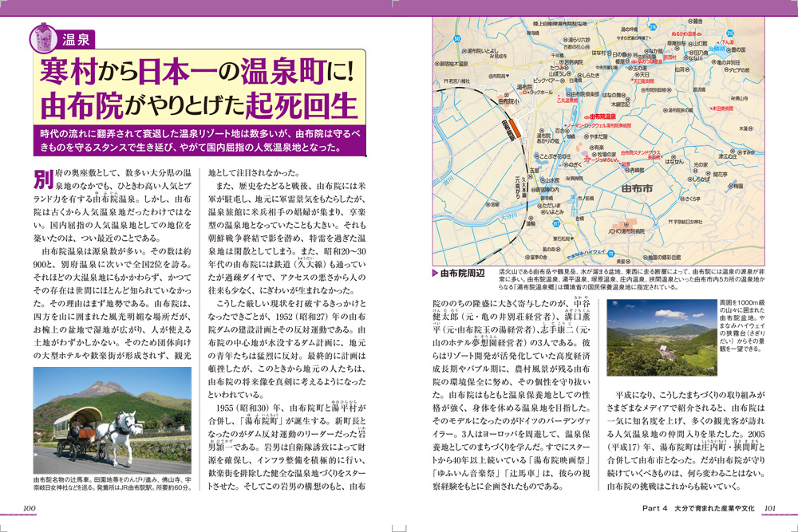Click the やまだ屋 label on map
Viewport: 798px width, 532px height.
[x=595, y=137]
